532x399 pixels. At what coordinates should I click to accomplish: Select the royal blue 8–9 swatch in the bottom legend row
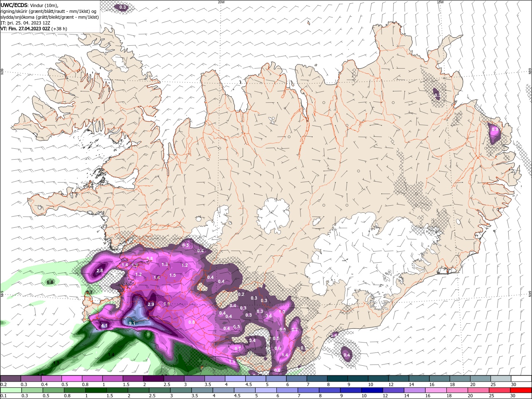pos(330,390)
